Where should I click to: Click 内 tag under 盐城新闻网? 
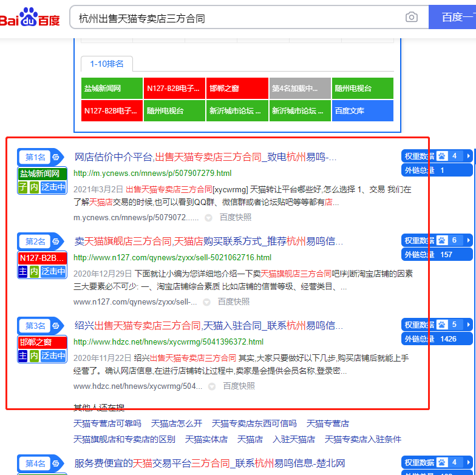(34, 187)
